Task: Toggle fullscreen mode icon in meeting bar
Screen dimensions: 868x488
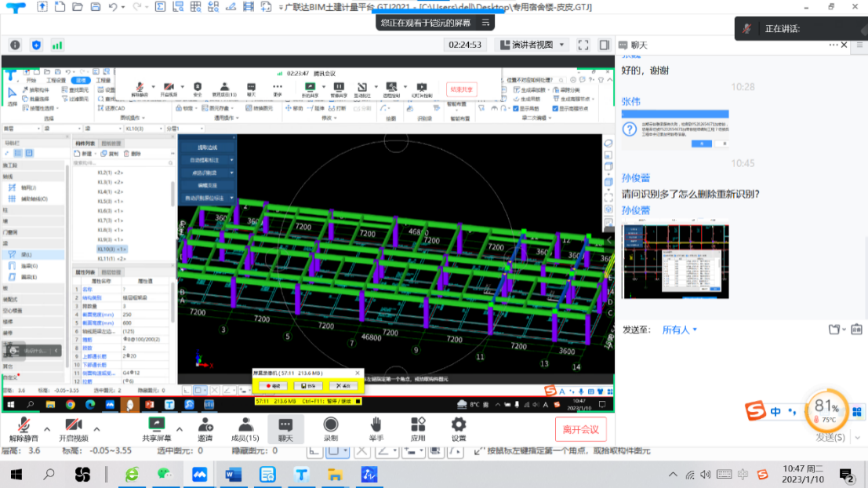Action: 583,45
